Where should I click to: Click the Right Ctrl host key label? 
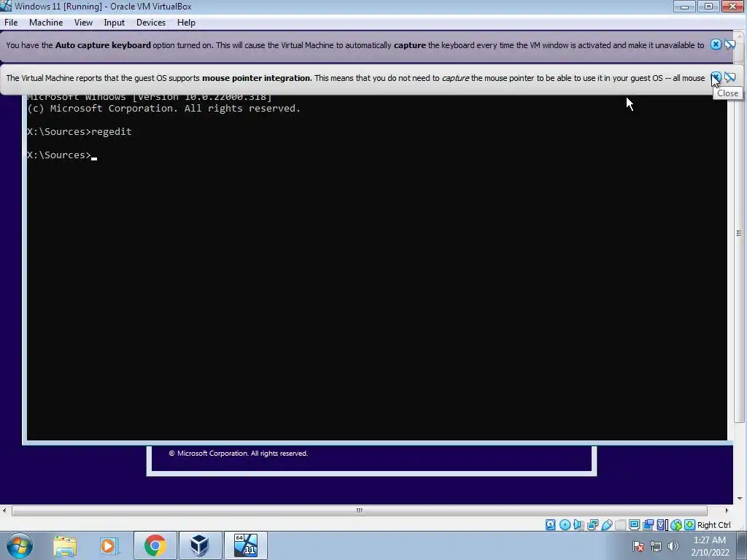coord(713,525)
